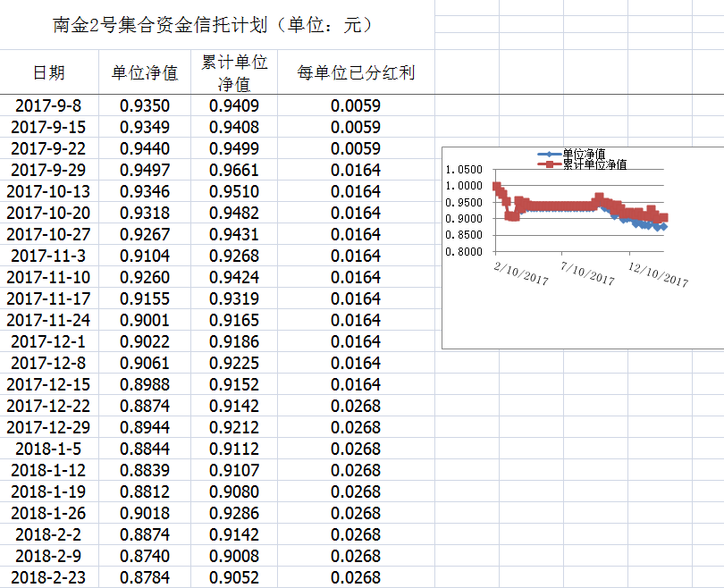
Task: Click the unit value cell 0.8740
Action: point(145,556)
